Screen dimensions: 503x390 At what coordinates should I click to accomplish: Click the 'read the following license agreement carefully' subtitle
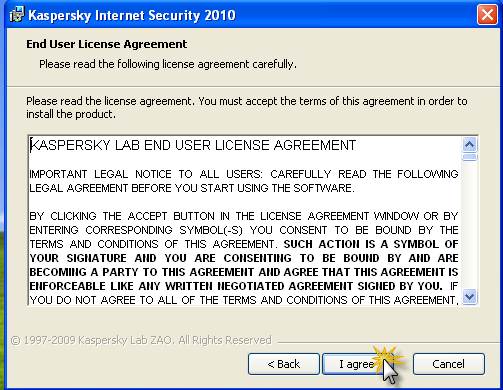(168, 64)
